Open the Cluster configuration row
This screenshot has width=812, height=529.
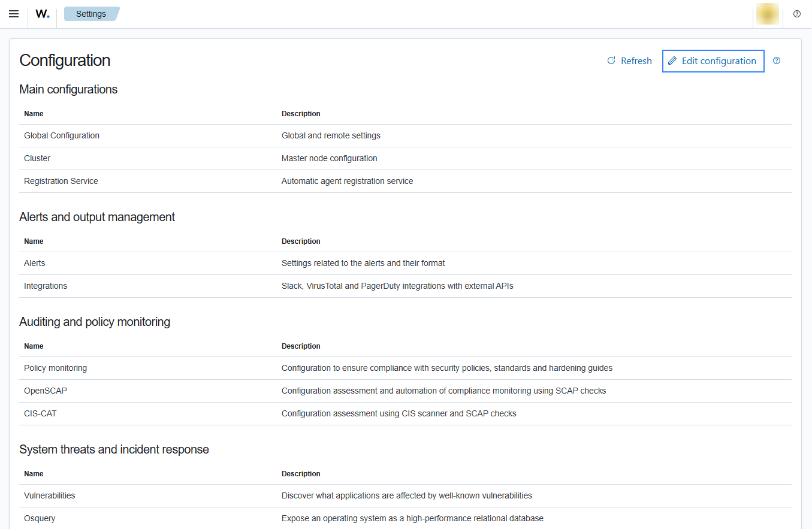[37, 158]
